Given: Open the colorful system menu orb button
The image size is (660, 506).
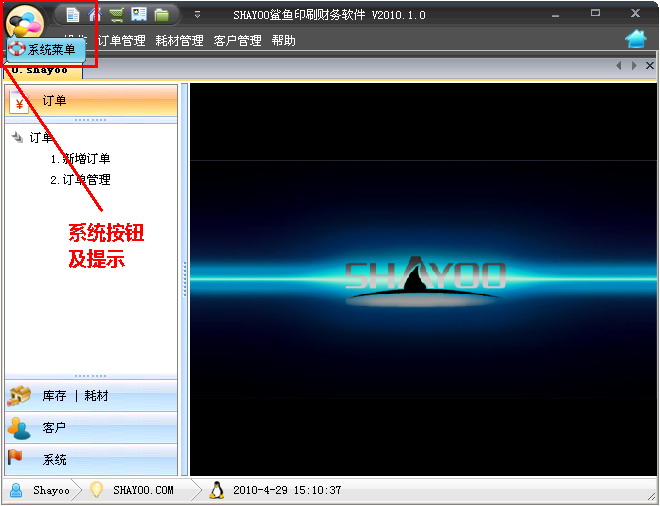Looking at the screenshot, I should [x=25, y=23].
